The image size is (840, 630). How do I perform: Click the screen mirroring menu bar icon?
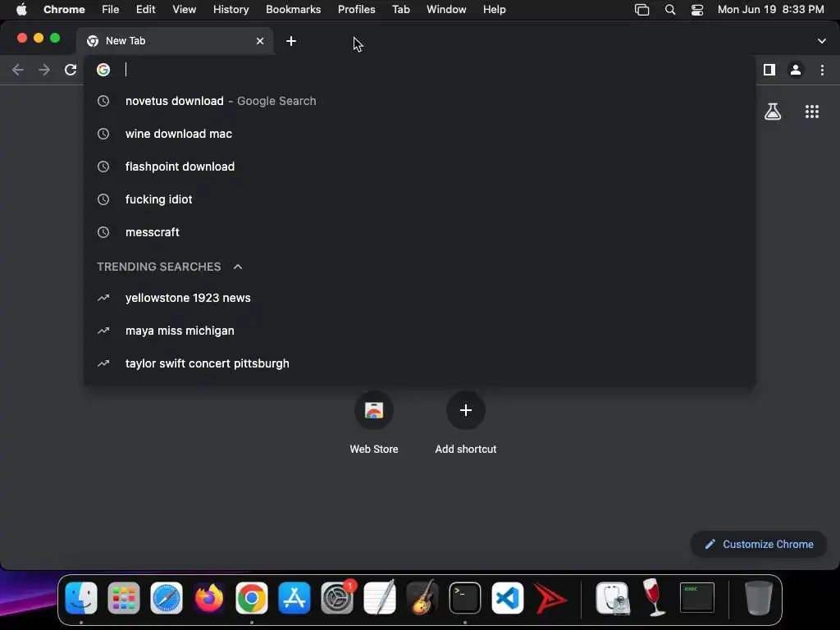641,10
